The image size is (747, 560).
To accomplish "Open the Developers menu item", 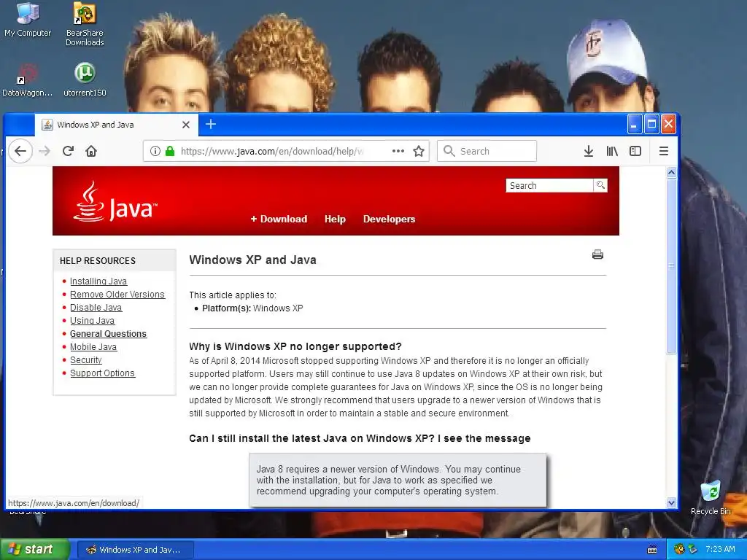I will point(390,219).
